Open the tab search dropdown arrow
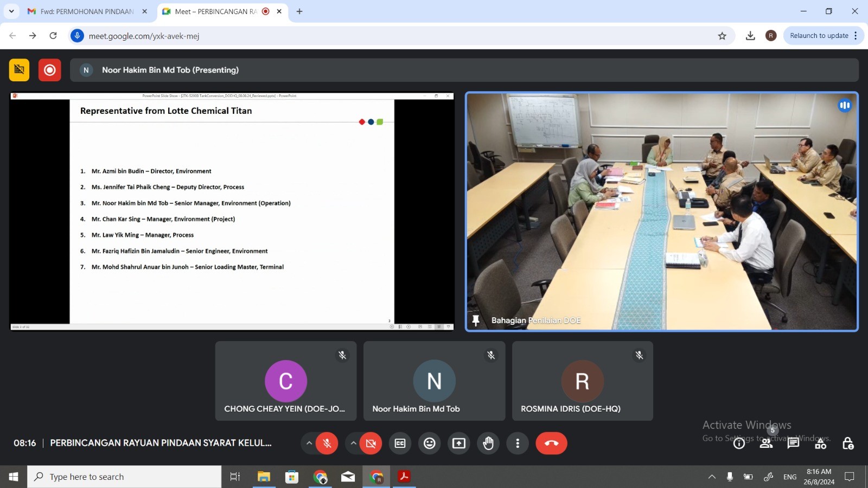The height and width of the screenshot is (488, 868). tap(11, 11)
